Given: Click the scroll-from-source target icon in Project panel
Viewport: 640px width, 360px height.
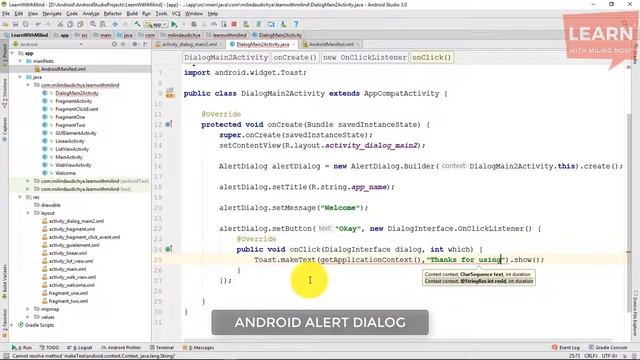Looking at the screenshot, I should click(114, 44).
